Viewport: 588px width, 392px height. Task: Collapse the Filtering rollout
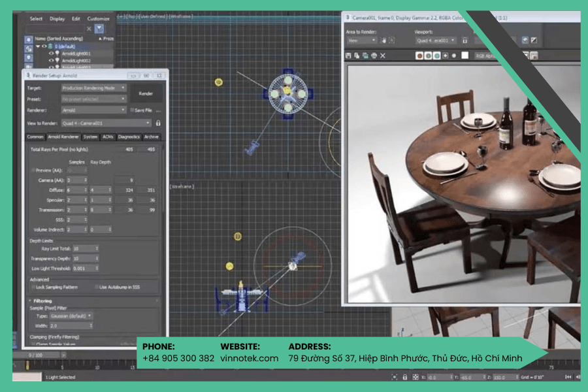pos(42,301)
